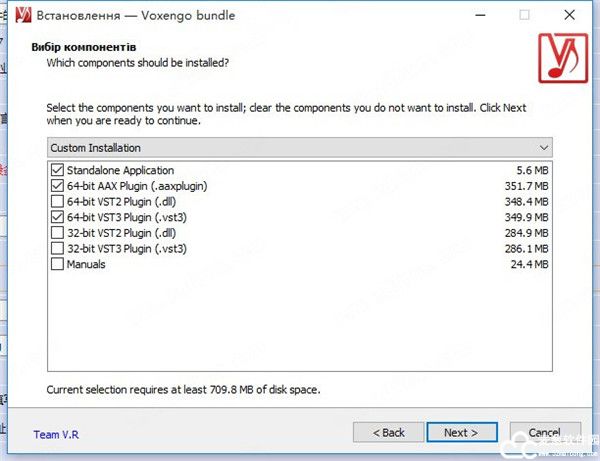
Task: Click the dropdown arrow for installation type
Action: pos(543,147)
